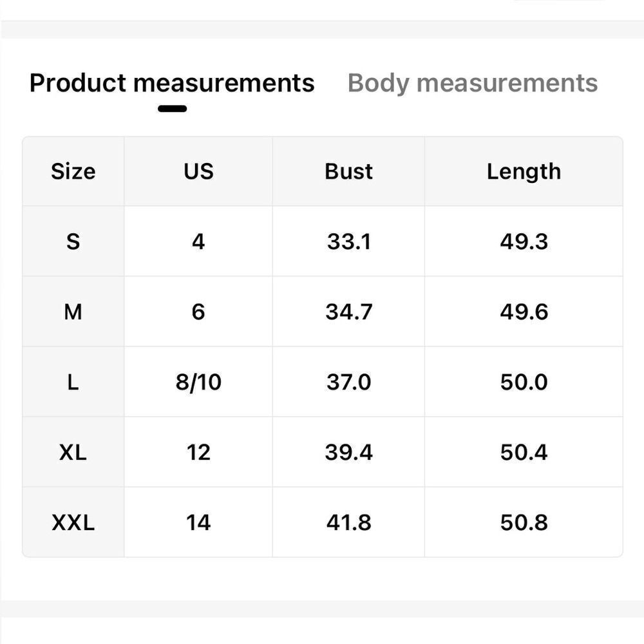Click the 37.0 bust value
644x644 pixels.
(x=348, y=383)
